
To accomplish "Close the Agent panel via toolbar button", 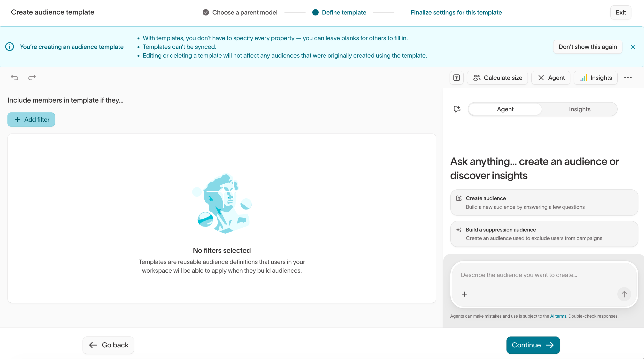I will (551, 78).
